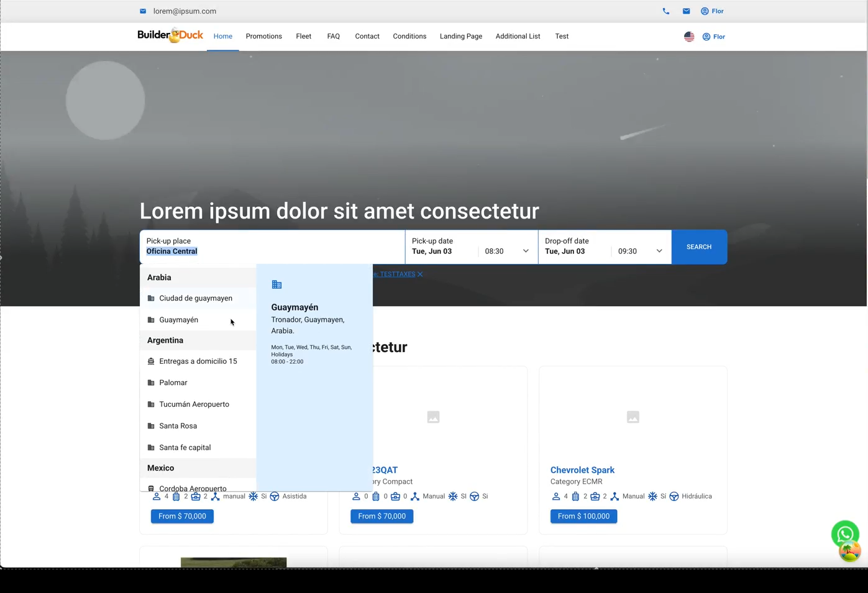Open the US flag language selector
868x593 pixels.
[x=689, y=37]
